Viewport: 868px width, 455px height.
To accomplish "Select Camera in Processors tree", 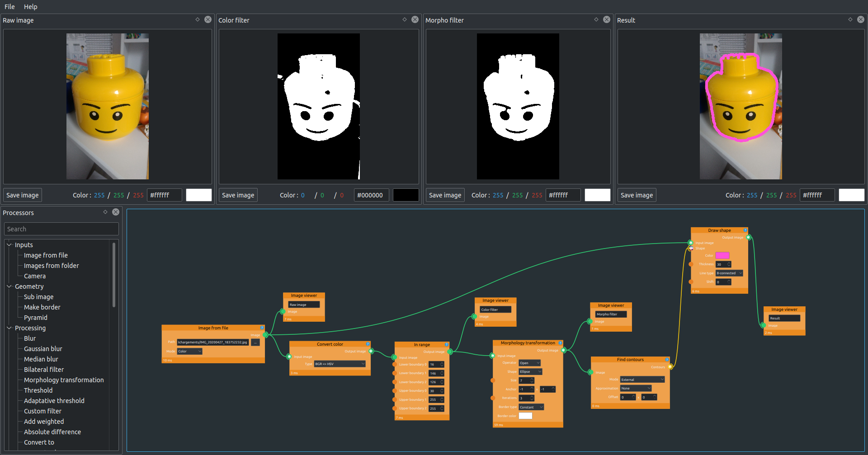I will click(x=35, y=276).
